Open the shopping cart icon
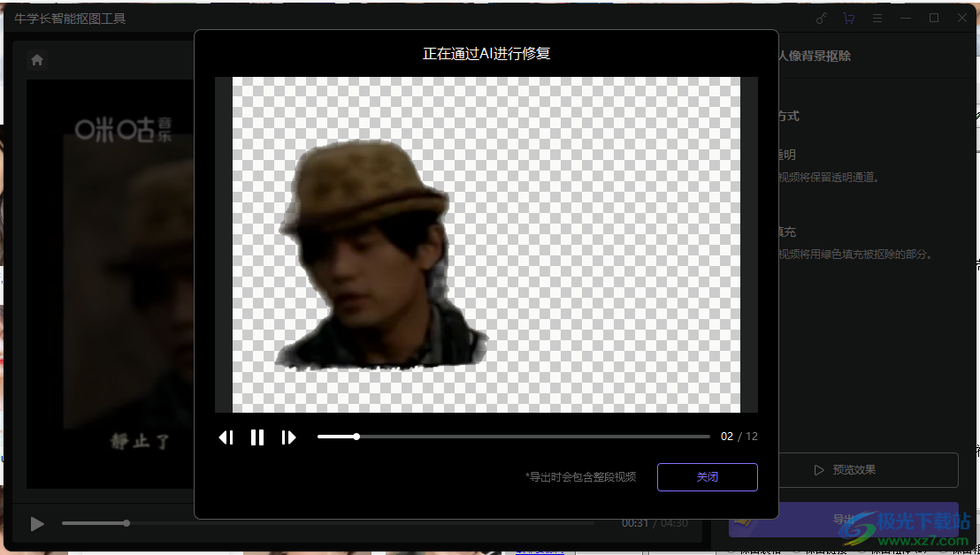The height and width of the screenshot is (555, 980). pyautogui.click(x=848, y=19)
